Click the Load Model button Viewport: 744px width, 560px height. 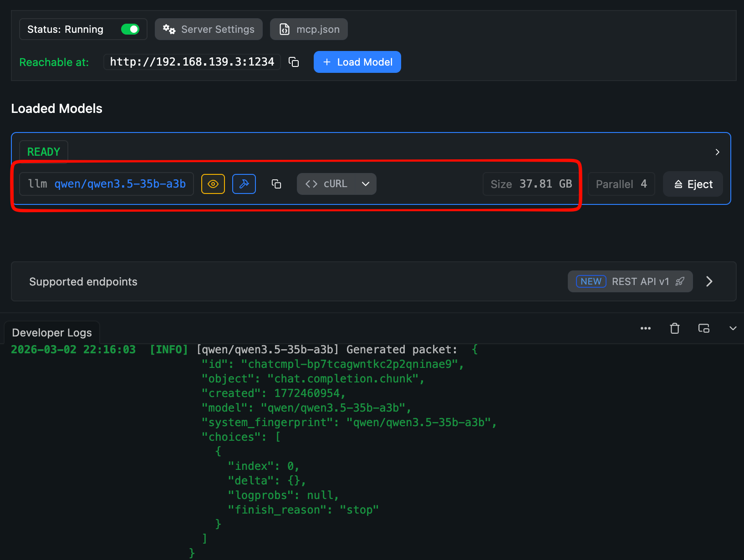357,62
